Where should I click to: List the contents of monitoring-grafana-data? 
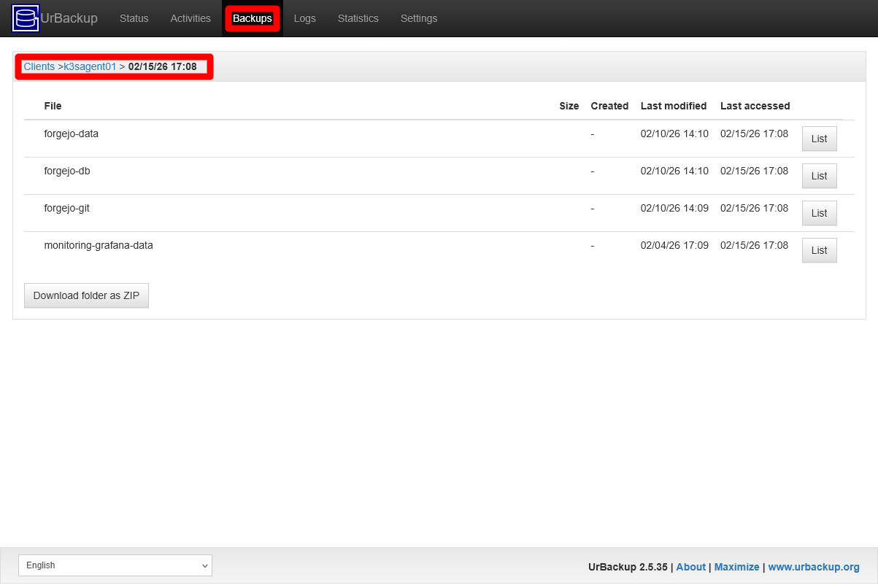[x=819, y=250]
